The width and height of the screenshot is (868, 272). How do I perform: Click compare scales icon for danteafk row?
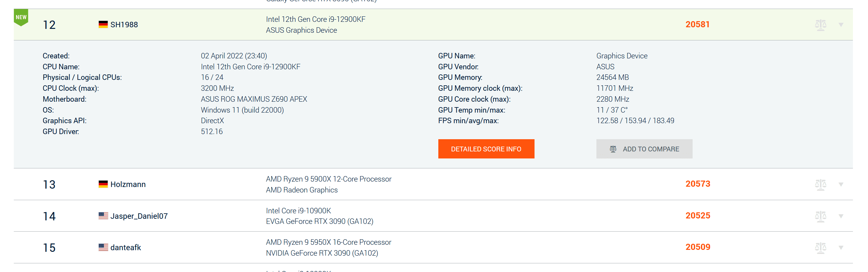tap(820, 248)
